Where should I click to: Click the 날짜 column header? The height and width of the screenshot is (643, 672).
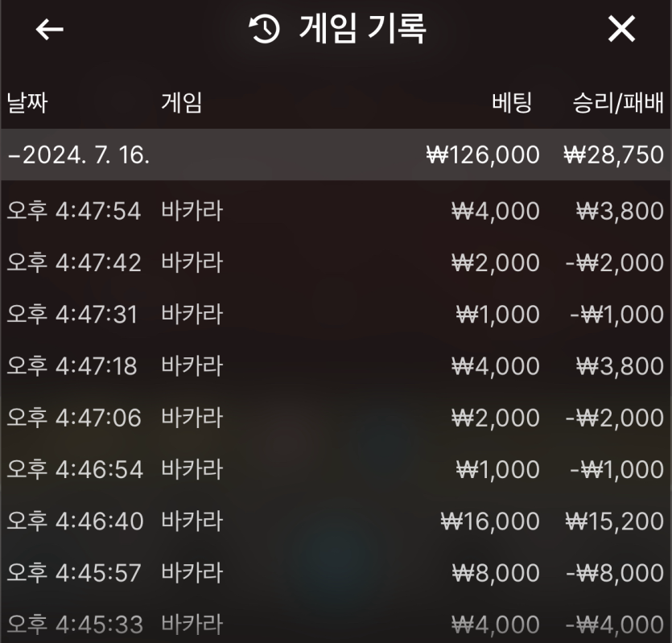[27, 103]
